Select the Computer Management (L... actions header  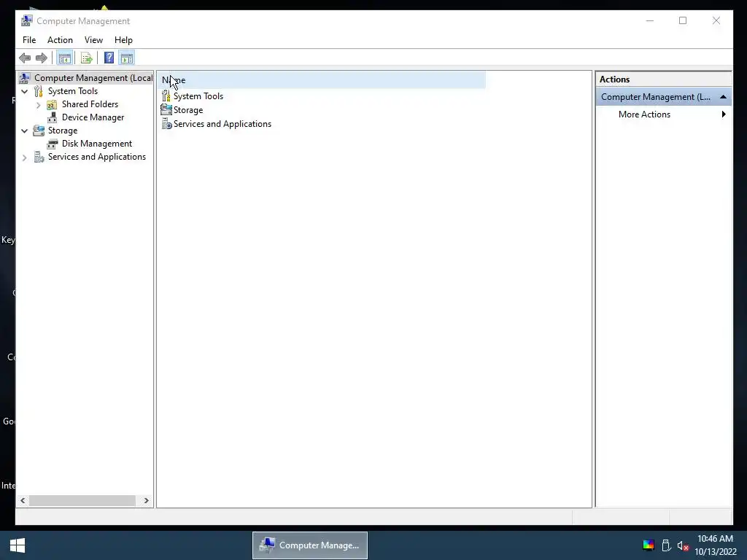664,97
